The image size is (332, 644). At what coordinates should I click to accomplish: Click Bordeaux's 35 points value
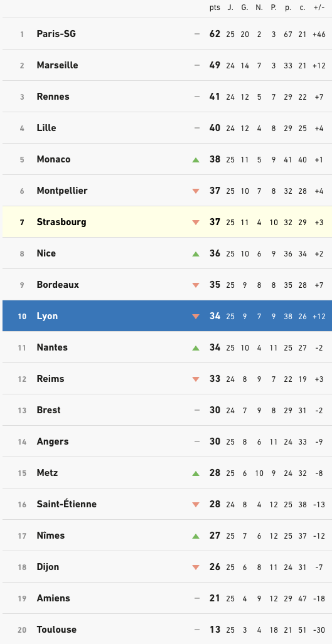pos(215,285)
